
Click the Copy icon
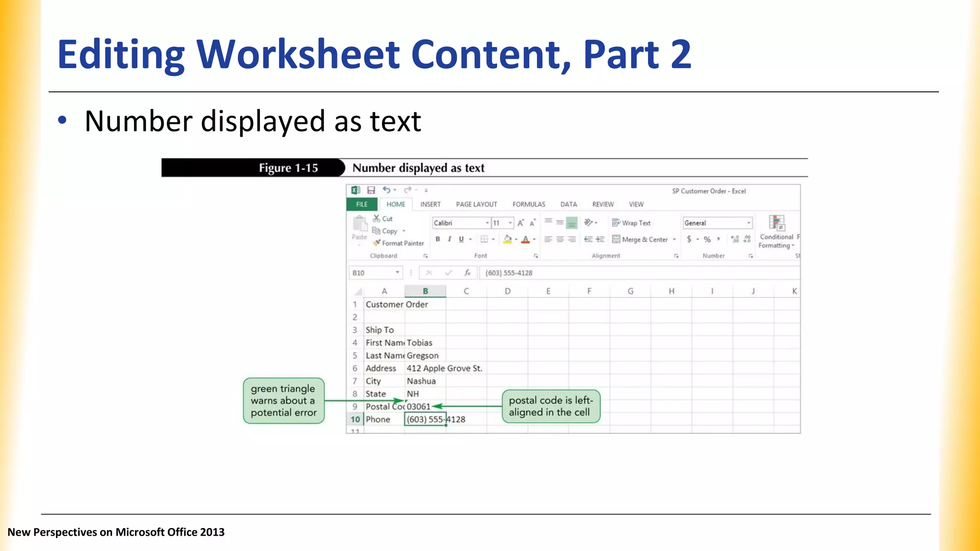(377, 231)
